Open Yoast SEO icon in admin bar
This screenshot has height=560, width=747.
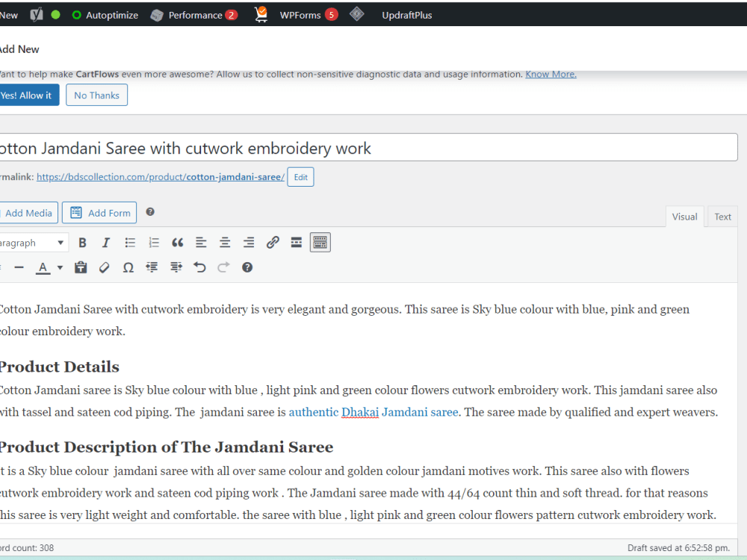click(36, 15)
